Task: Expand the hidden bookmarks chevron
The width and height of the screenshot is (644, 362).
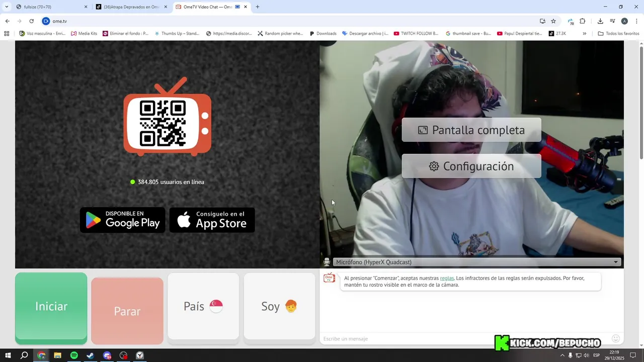Action: (585, 34)
